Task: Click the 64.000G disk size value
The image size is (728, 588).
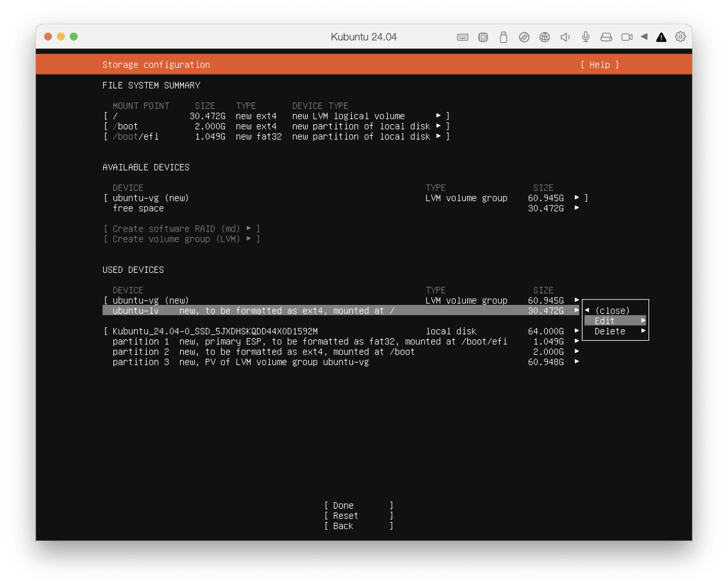Action: click(546, 332)
